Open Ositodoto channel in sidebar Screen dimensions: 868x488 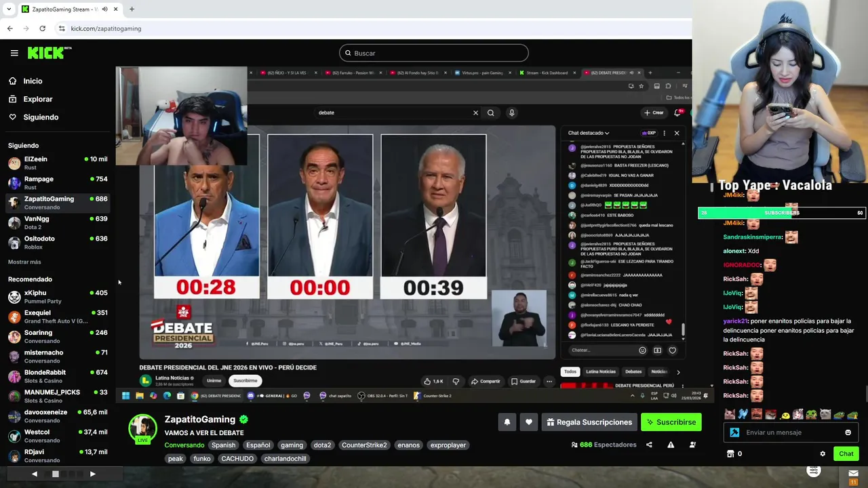(x=58, y=242)
